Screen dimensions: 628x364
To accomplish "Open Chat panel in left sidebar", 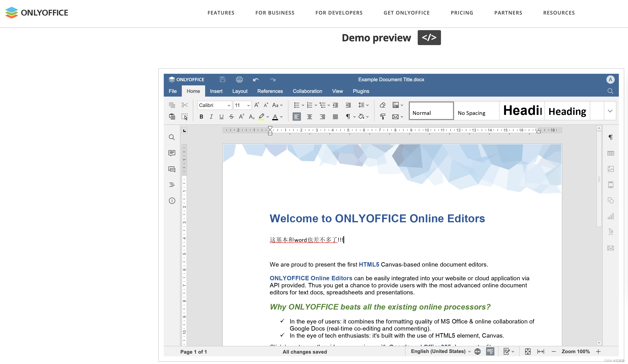I will click(x=172, y=169).
